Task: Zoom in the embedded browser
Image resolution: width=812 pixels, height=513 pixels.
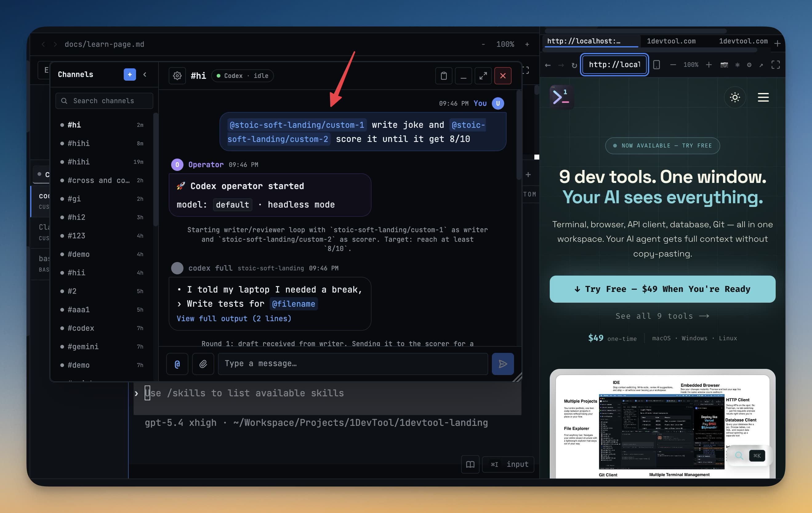Action: pyautogui.click(x=709, y=65)
